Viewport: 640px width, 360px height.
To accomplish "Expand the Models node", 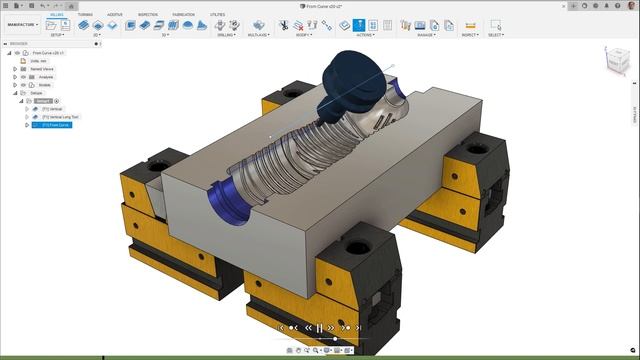I will 15,85.
